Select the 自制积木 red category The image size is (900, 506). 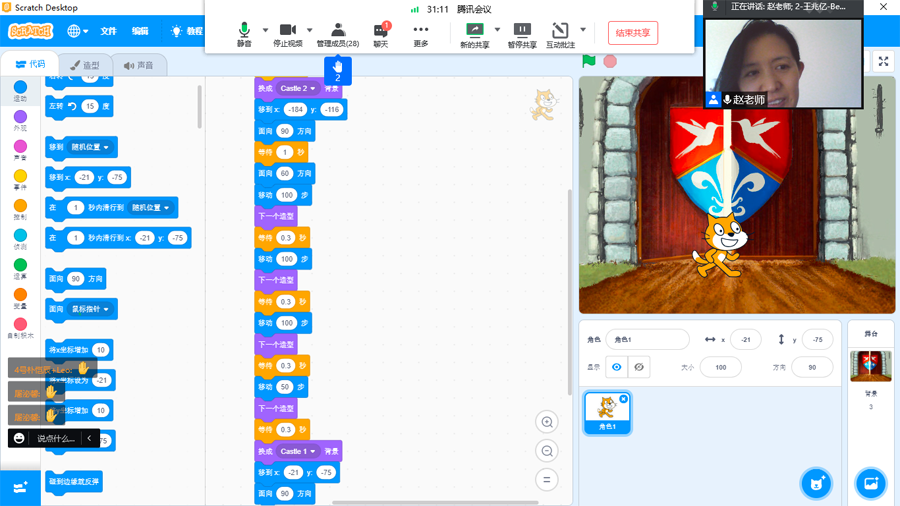tap(20, 329)
